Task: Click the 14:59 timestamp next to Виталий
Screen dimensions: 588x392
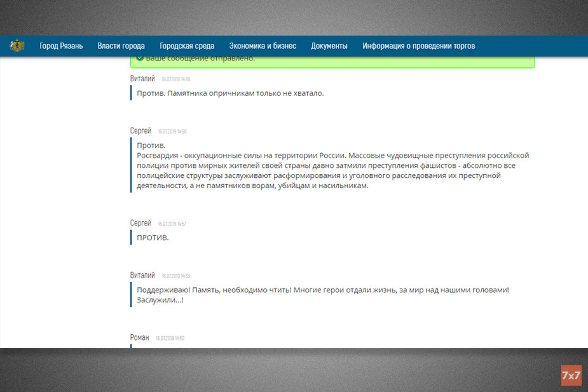Action: (x=175, y=79)
